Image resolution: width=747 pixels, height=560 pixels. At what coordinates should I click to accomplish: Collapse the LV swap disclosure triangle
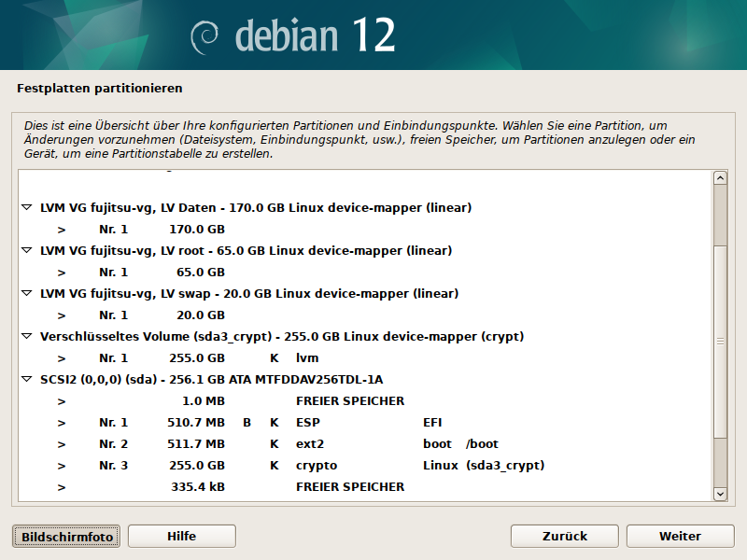click(26, 293)
